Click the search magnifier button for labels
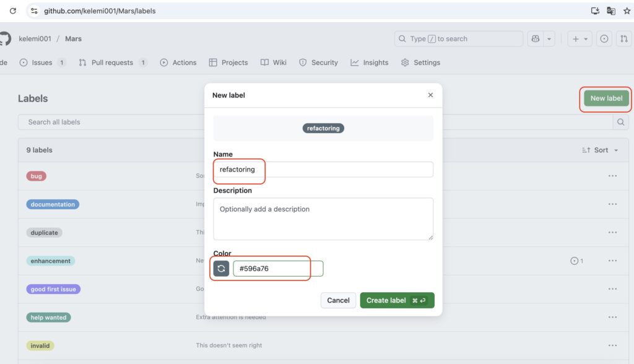Image resolution: width=634 pixels, height=364 pixels. click(620, 123)
